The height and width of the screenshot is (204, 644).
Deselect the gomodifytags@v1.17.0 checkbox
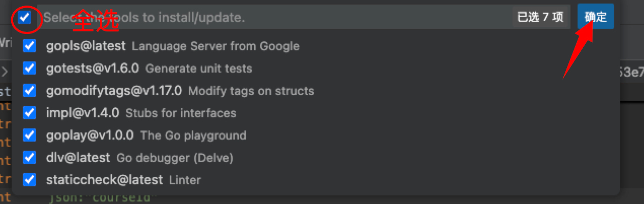click(x=30, y=91)
